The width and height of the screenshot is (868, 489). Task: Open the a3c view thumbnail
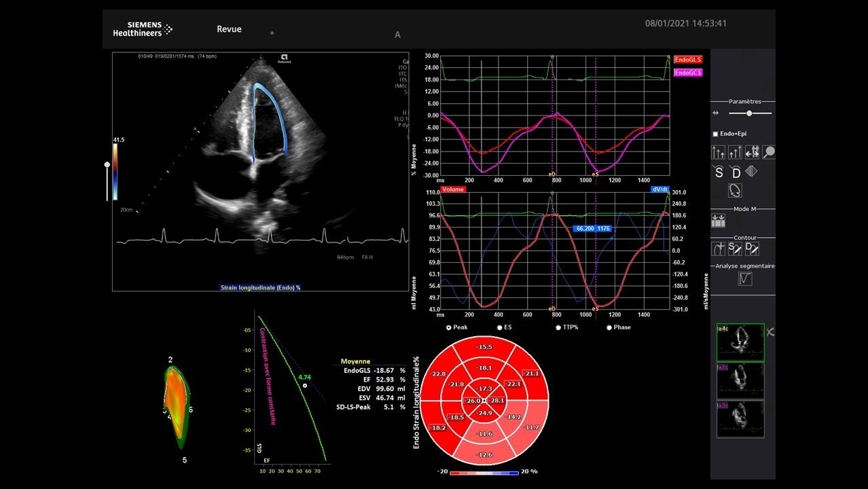(740, 418)
